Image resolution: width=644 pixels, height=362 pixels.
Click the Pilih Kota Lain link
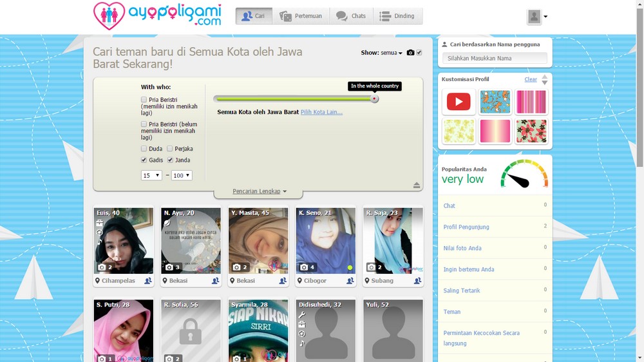(x=321, y=112)
